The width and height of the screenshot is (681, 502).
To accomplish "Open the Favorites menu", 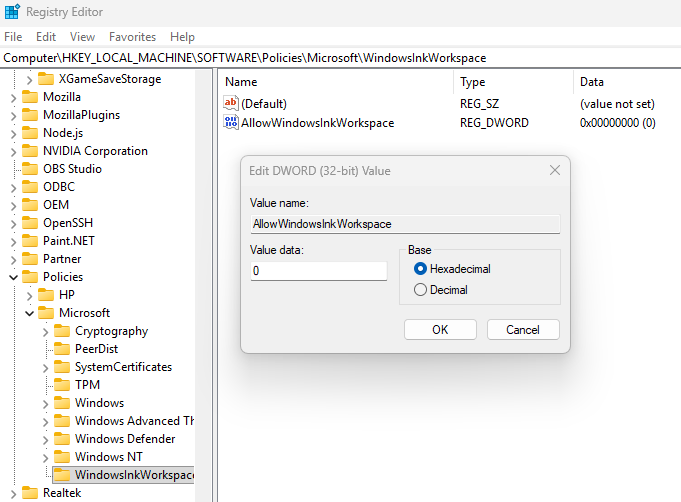I will (x=132, y=37).
